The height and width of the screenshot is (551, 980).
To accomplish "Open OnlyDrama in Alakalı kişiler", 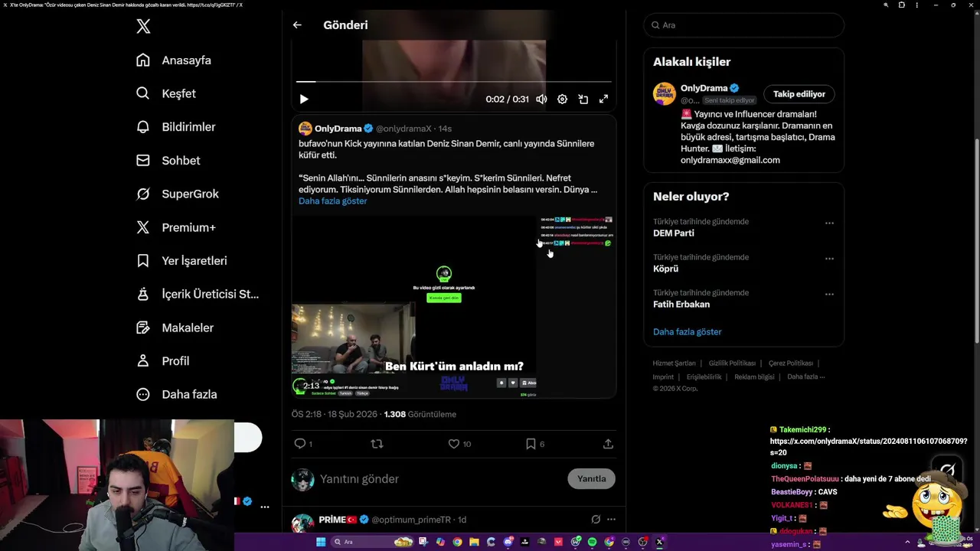I will (x=704, y=88).
